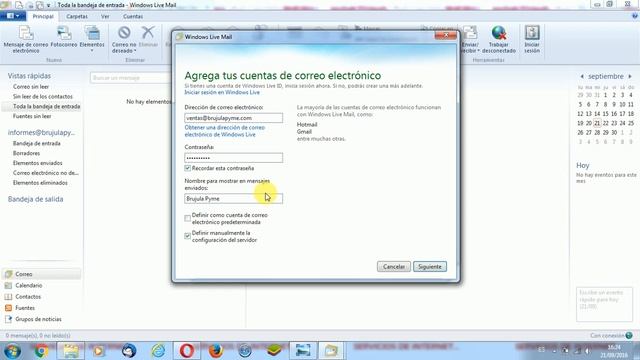Click the Windows Live Mail help icon
Screen dimensions: 640x360
(635, 16)
